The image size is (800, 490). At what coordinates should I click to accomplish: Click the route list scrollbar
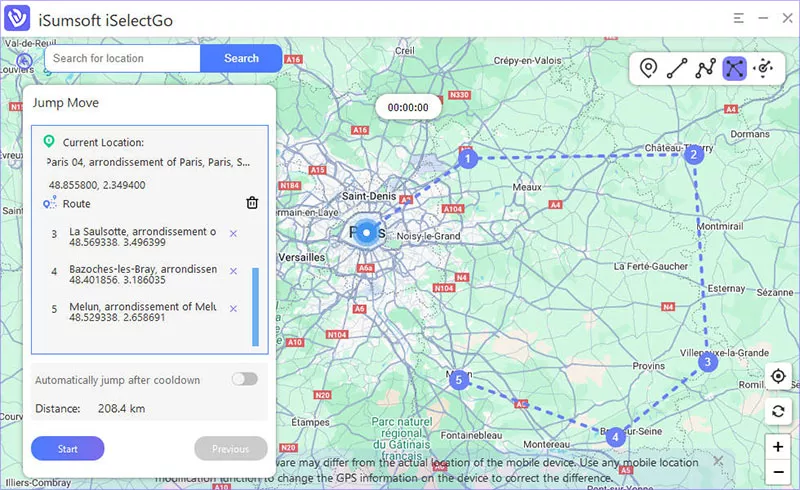255,306
